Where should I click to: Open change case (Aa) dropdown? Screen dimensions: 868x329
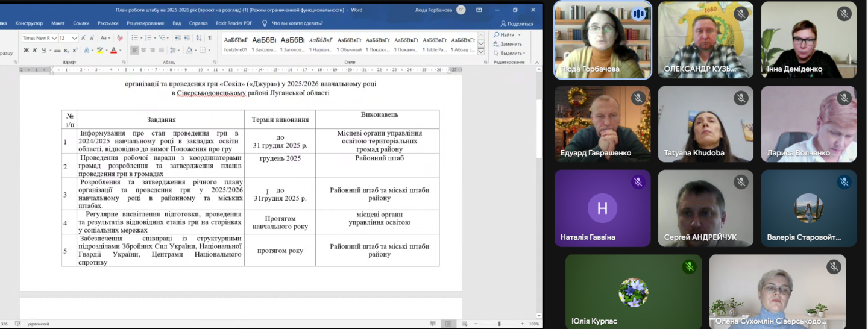point(105,38)
